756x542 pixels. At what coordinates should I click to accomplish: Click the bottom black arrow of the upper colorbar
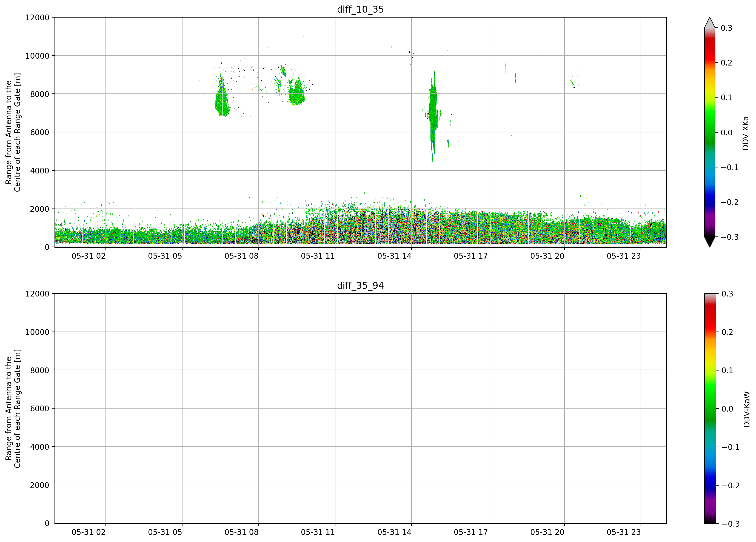click(710, 242)
